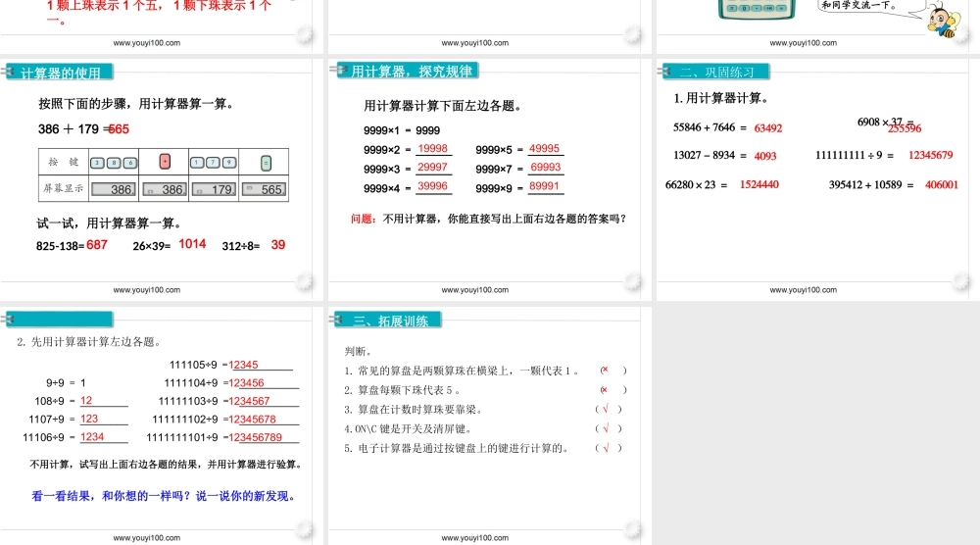Select the 计算器的使用 slide heading
Screen dimensions: 980x545
(x=61, y=73)
